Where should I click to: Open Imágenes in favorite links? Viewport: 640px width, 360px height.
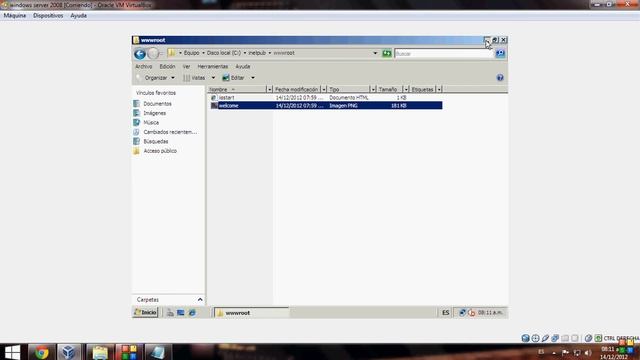point(154,113)
